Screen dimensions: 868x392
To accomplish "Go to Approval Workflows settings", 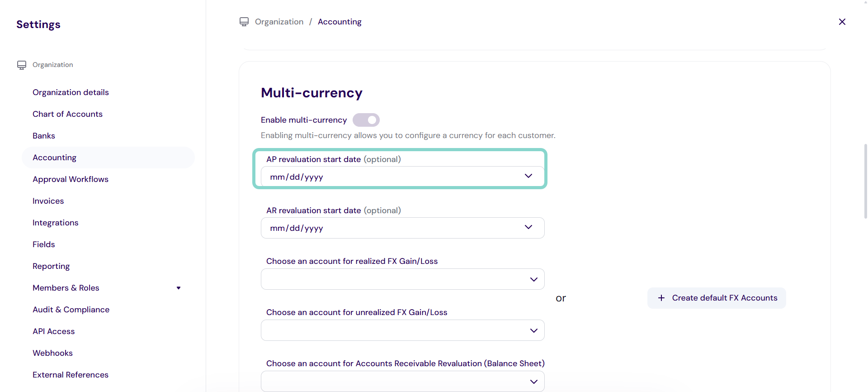I will (71, 179).
